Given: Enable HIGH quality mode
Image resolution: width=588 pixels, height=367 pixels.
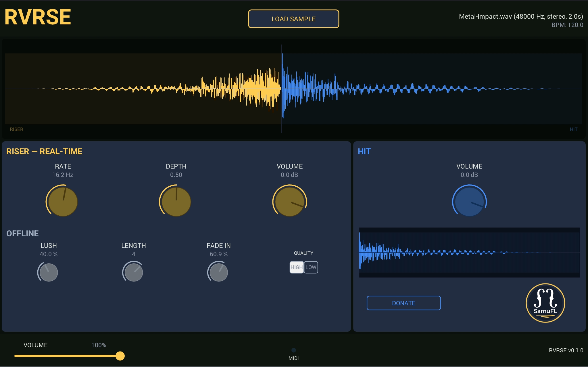Looking at the screenshot, I should click(297, 267).
